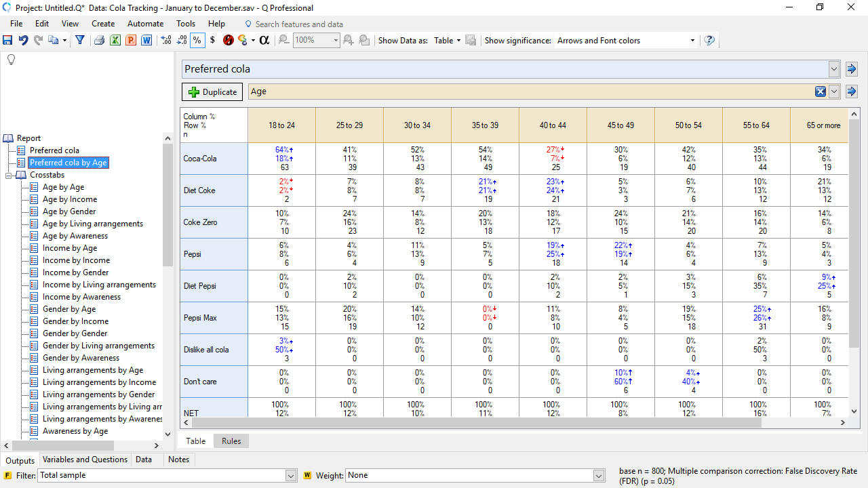The height and width of the screenshot is (488, 868).
Task: Toggle significance testing off
Action: (228, 41)
